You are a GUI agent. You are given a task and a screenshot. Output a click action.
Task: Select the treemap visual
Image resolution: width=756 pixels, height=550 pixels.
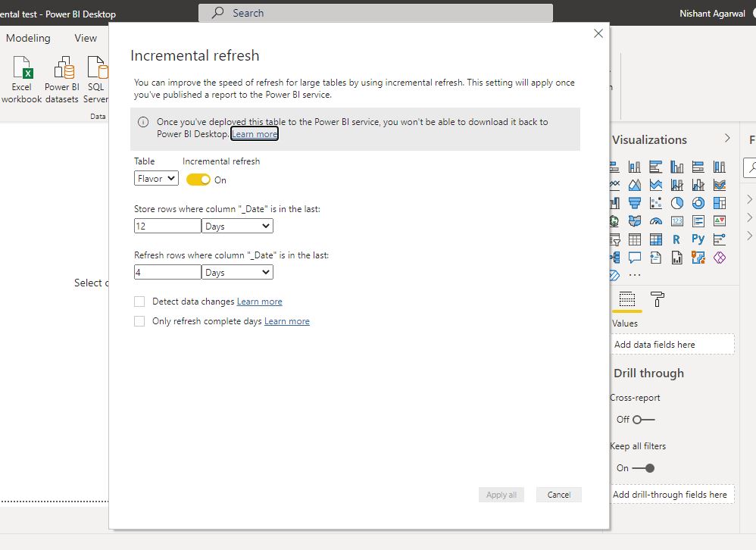720,203
